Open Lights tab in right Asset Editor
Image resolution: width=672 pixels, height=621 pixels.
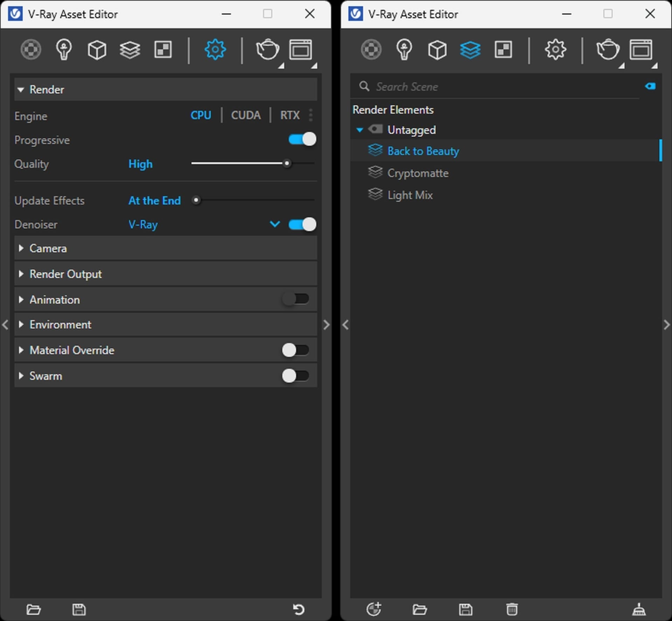[404, 49]
